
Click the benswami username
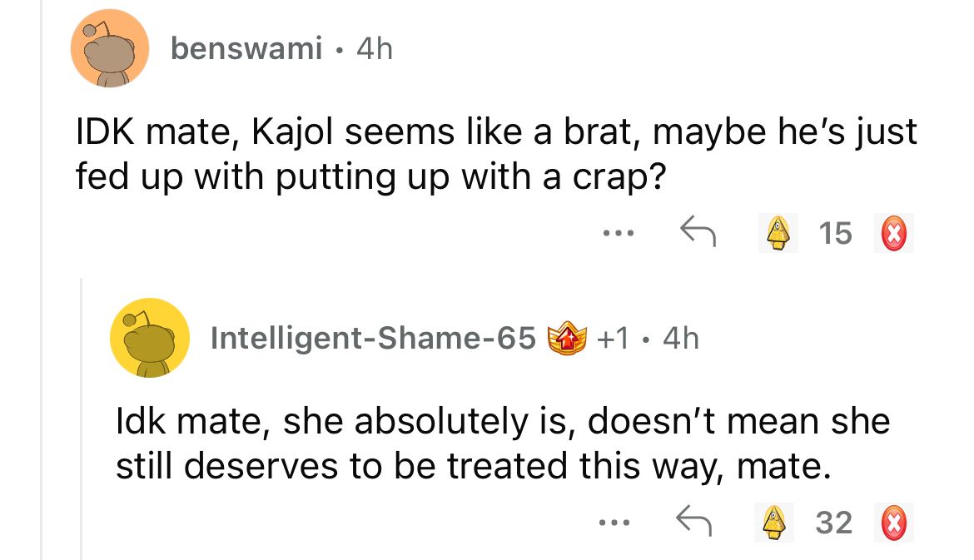(x=246, y=50)
